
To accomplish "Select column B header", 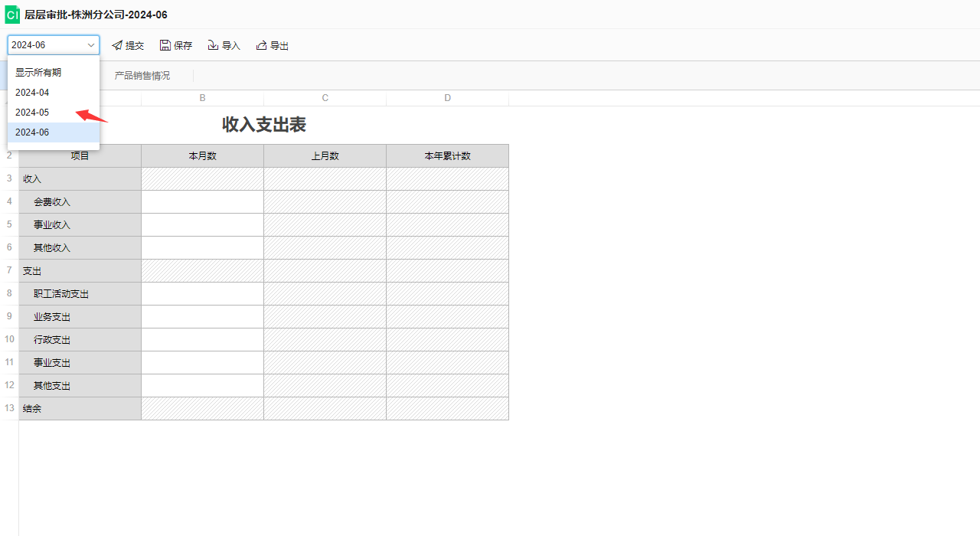I will pyautogui.click(x=202, y=98).
